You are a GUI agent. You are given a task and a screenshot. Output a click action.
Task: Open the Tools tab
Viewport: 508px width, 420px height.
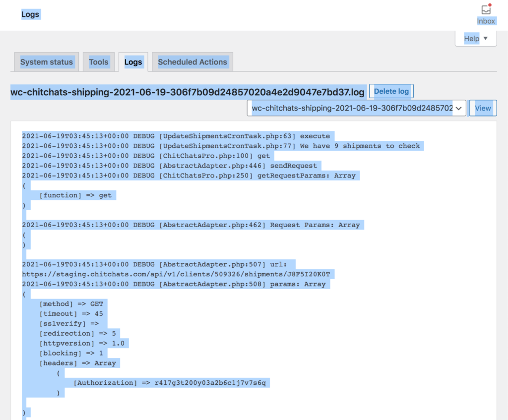(x=98, y=62)
